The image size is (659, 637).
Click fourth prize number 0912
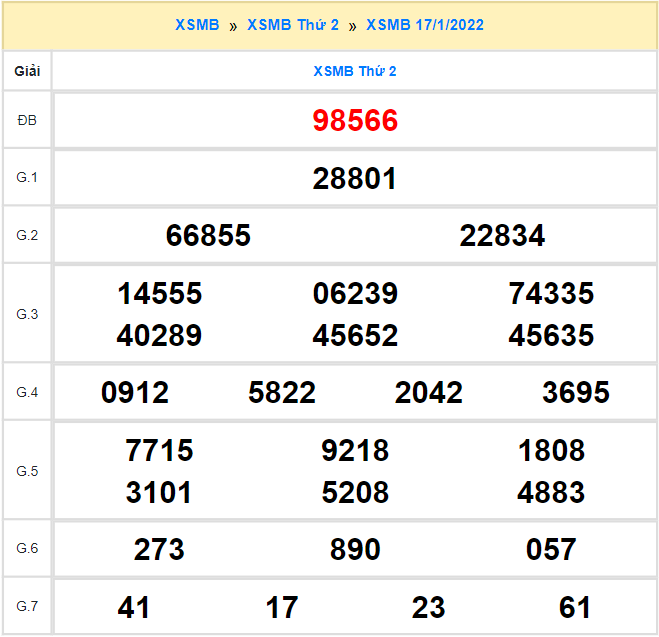[x=135, y=393]
